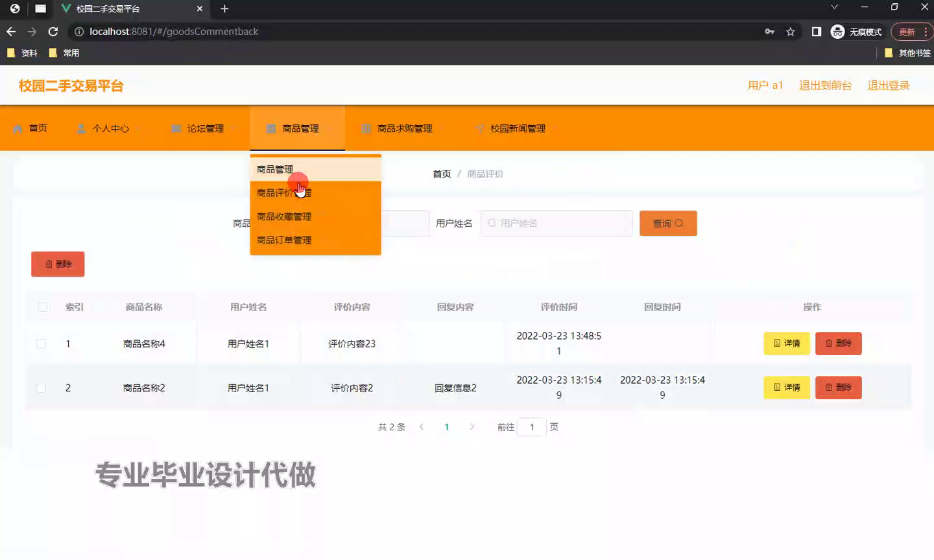Click the 回复信息2 cell
Viewport: 934px width, 560px height.
click(x=455, y=388)
